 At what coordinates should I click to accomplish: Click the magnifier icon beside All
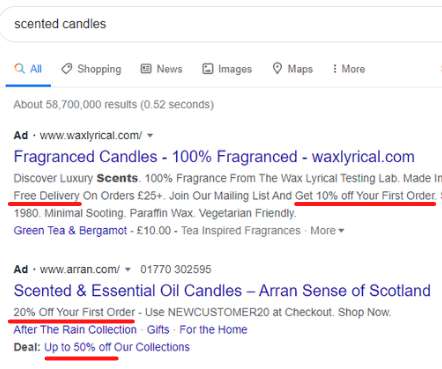[x=19, y=69]
